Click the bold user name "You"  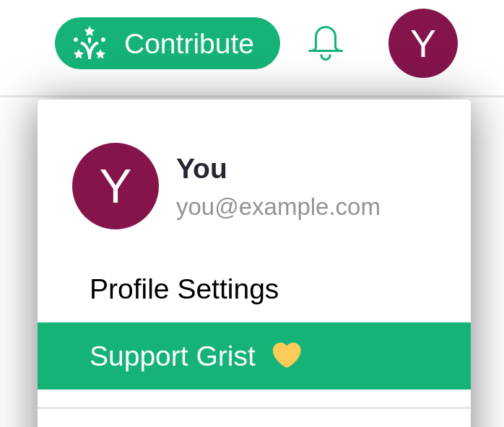click(x=201, y=169)
